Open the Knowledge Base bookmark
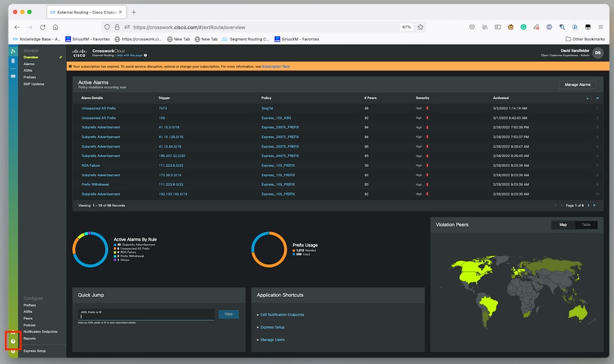The height and width of the screenshot is (364, 614). click(37, 39)
